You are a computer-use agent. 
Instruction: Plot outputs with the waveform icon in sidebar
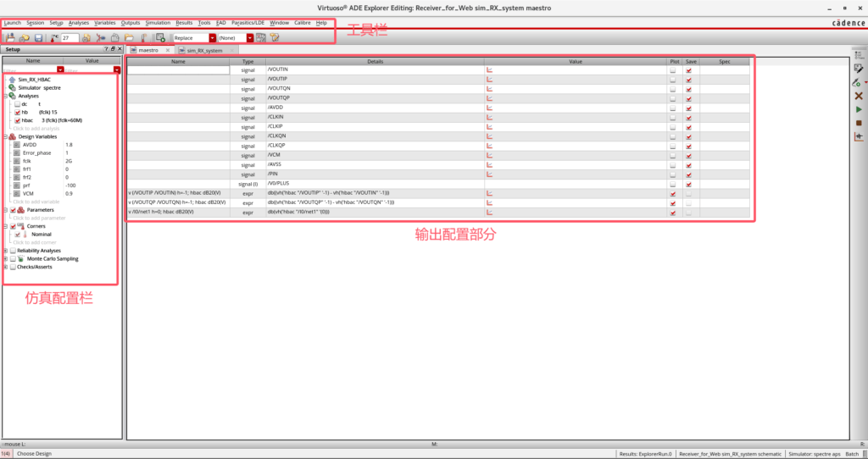[x=859, y=136]
